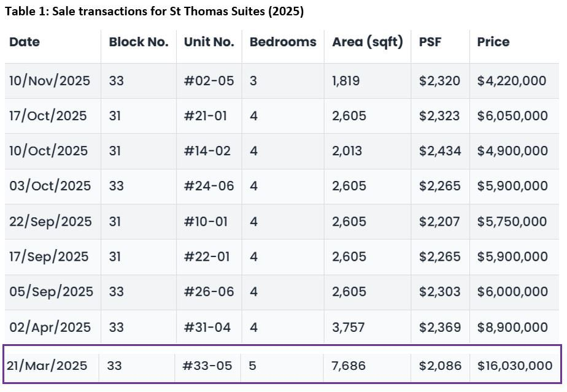Click the Price column header
The height and width of the screenshot is (392, 567).
pos(493,42)
